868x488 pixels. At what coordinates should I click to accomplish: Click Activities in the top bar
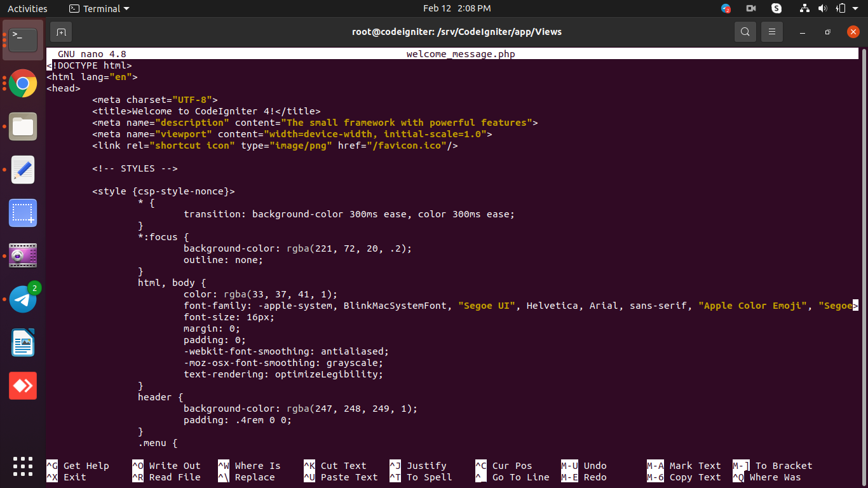coord(27,8)
